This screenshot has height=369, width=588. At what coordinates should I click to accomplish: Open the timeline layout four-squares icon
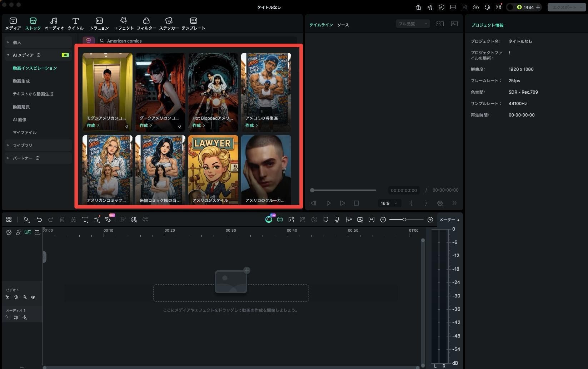coord(9,220)
